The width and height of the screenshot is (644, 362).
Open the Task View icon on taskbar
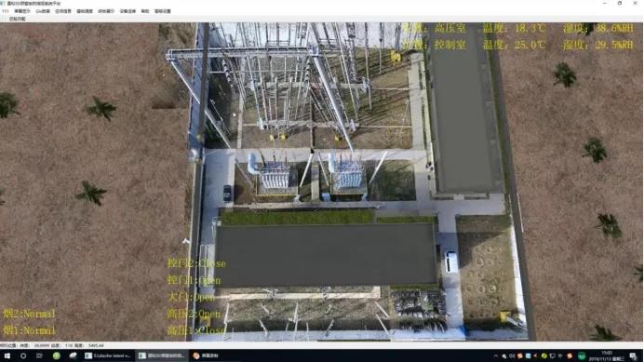[x=39, y=355]
